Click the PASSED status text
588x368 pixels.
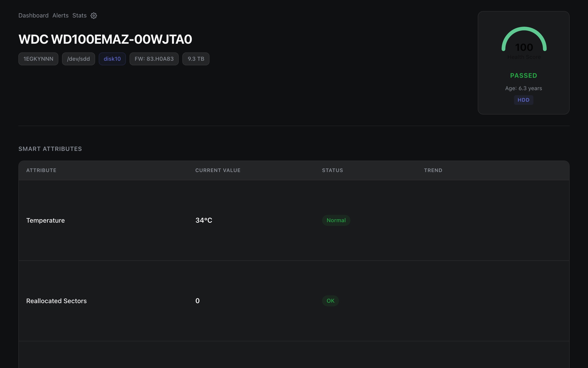tap(524, 76)
